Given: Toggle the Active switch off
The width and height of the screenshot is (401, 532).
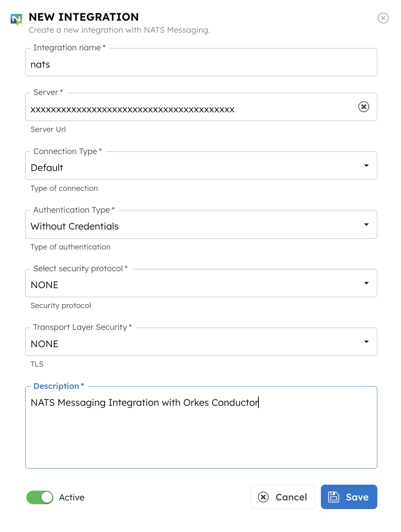Looking at the screenshot, I should click(40, 497).
